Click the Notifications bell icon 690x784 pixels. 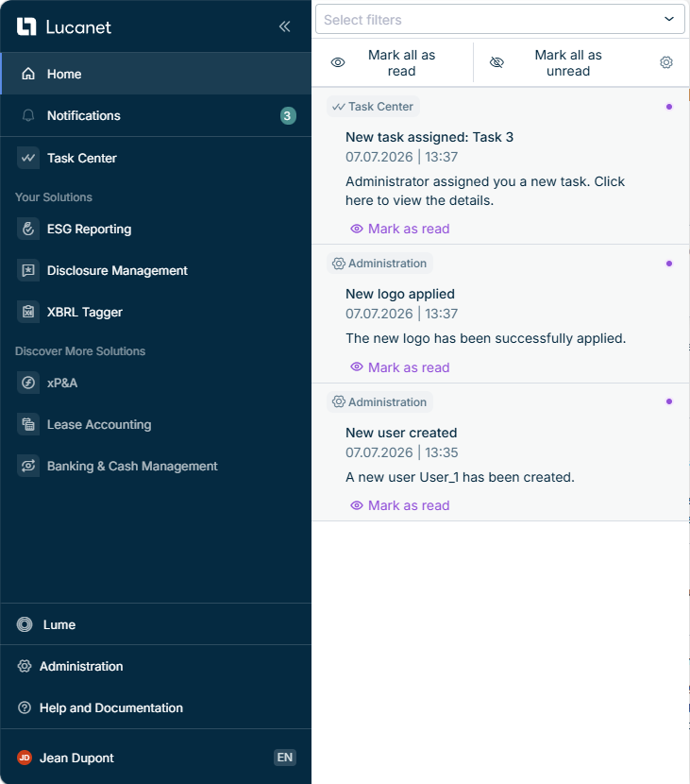tap(28, 115)
